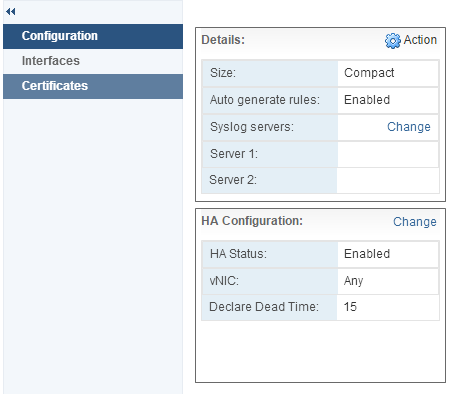Click the vNIC: label

point(224,281)
